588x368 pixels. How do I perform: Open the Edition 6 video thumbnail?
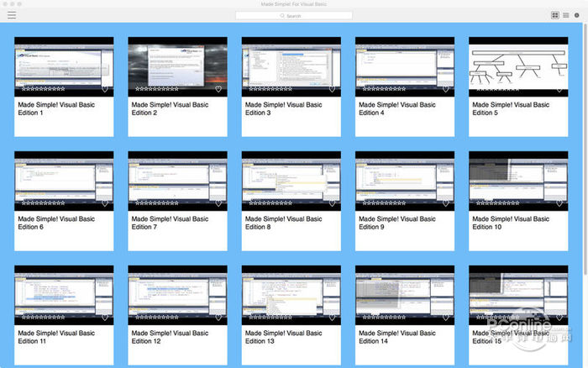[64, 180]
